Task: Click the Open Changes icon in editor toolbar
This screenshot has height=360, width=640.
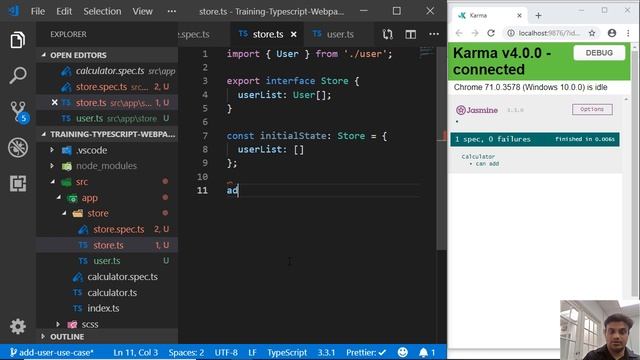Action: (x=388, y=34)
